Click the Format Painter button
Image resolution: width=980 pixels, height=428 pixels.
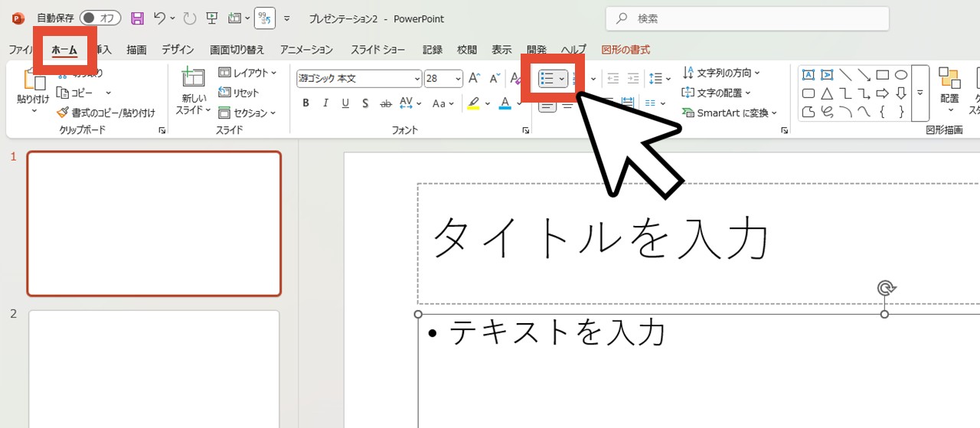pyautogui.click(x=106, y=113)
